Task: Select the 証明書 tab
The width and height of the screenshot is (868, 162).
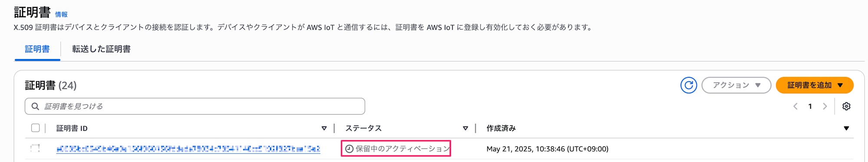Action: [37, 49]
